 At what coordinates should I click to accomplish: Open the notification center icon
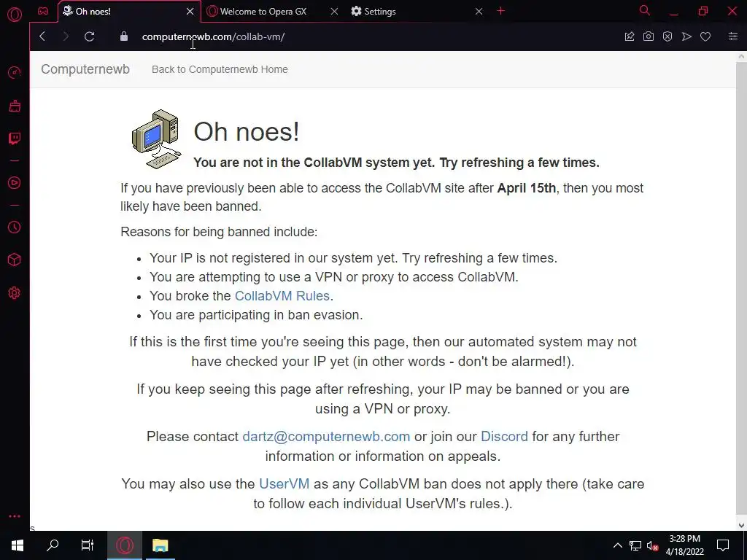[x=723, y=545]
